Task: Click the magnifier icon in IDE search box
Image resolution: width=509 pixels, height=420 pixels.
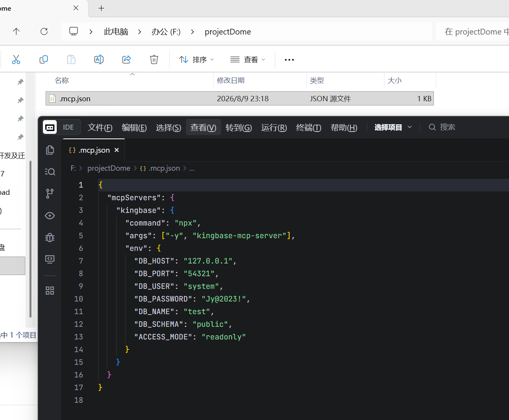Action: (432, 127)
